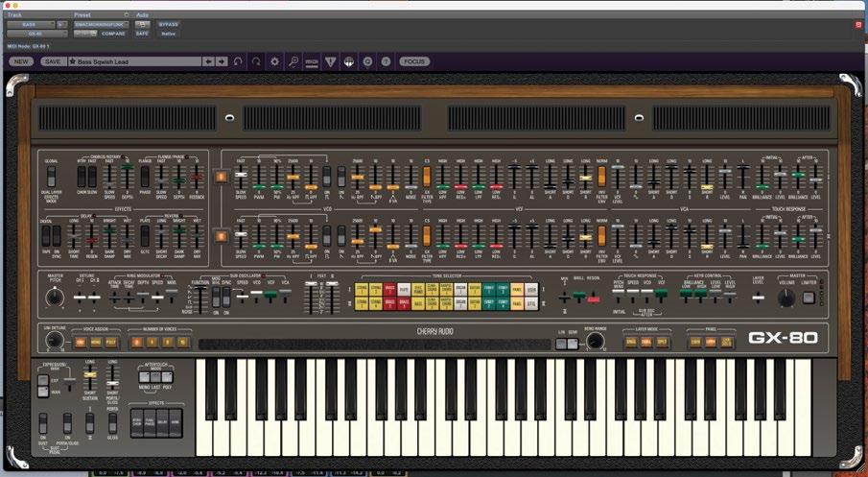Open the Preset section round menu icon
Viewport: 868px width, 477px height.
coord(127,15)
